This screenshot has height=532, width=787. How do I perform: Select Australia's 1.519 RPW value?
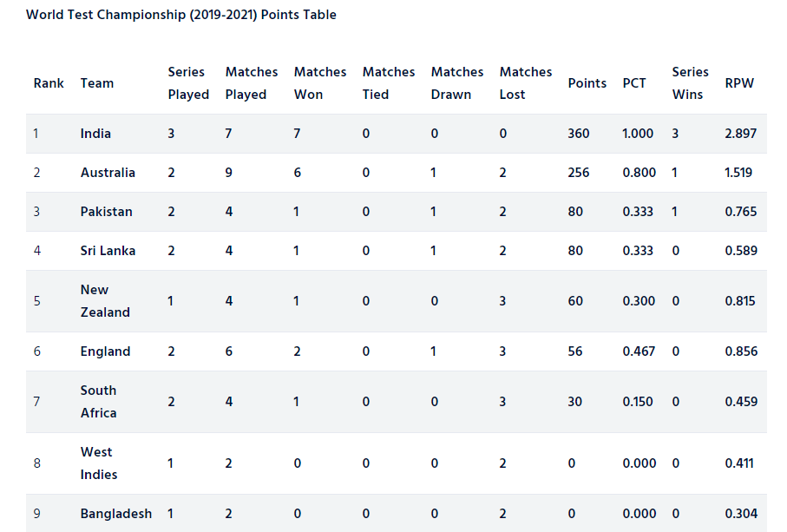point(738,173)
